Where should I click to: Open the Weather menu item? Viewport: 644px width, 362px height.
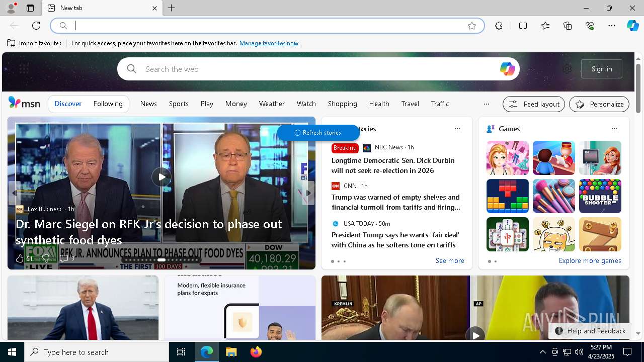click(272, 104)
